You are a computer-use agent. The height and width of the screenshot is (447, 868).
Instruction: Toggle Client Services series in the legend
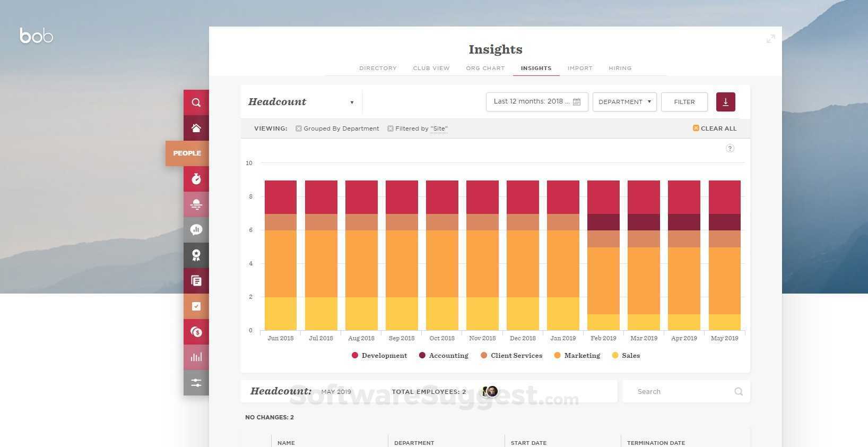[x=511, y=356]
